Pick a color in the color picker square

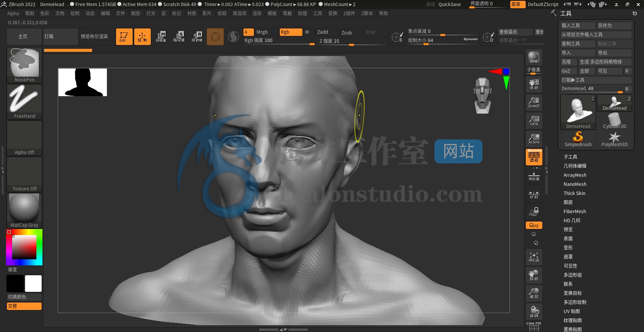pos(24,247)
